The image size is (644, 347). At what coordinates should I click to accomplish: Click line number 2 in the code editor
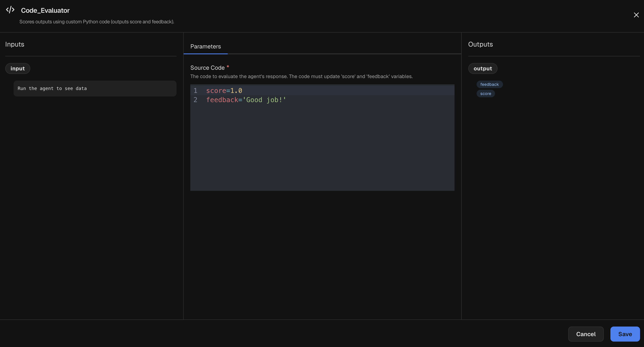195,100
